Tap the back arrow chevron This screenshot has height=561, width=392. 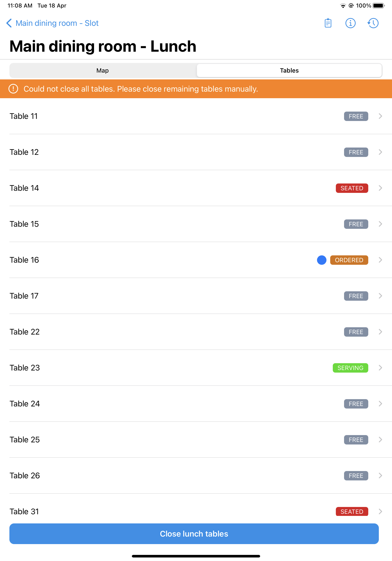(9, 23)
